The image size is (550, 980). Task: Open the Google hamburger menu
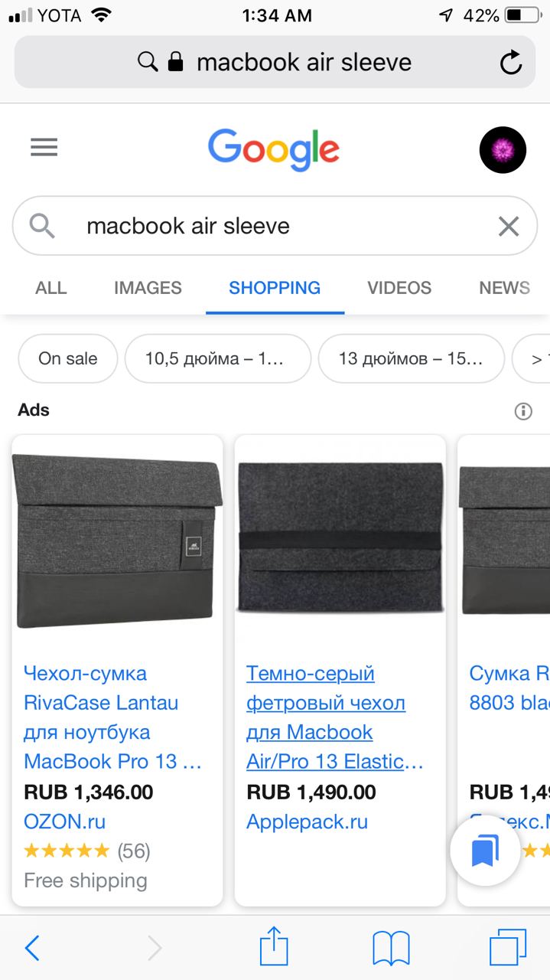click(x=44, y=147)
